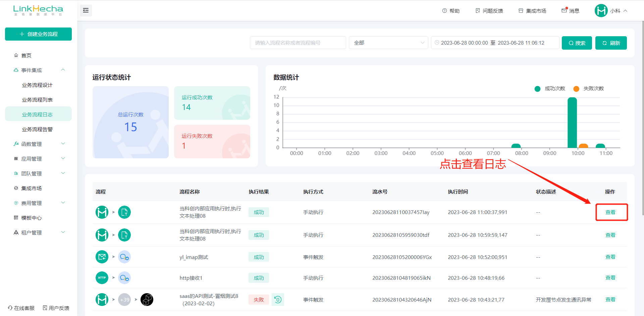The height and width of the screenshot is (316, 644).
Task: Click 创建业务流程 button
Action: point(38,34)
